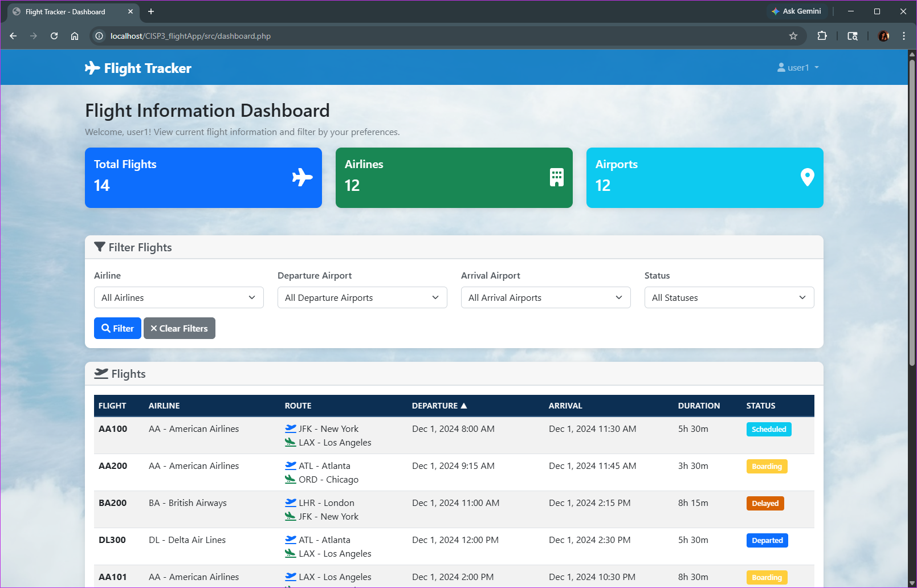
Task: Click the airplane icon on Total Flights card
Action: (302, 177)
